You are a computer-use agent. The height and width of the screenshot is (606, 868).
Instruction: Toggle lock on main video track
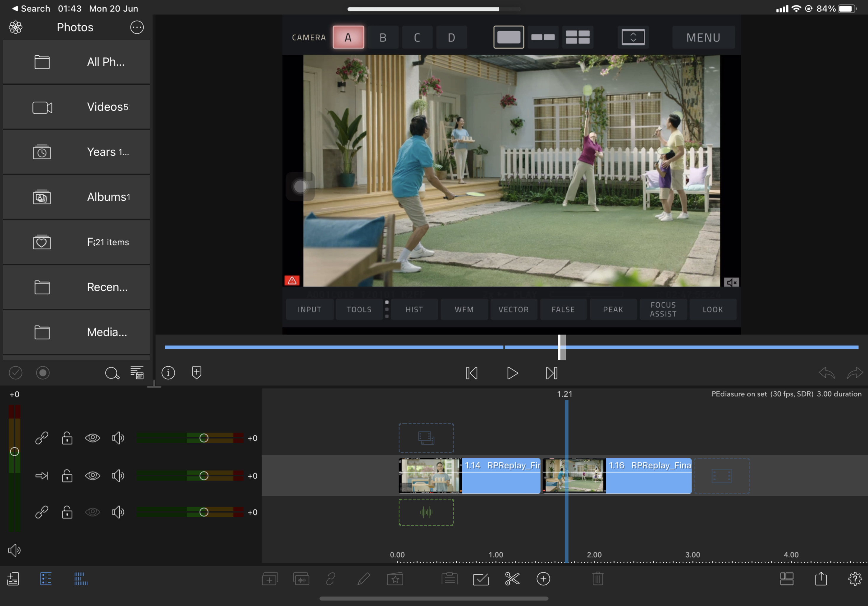click(x=67, y=476)
